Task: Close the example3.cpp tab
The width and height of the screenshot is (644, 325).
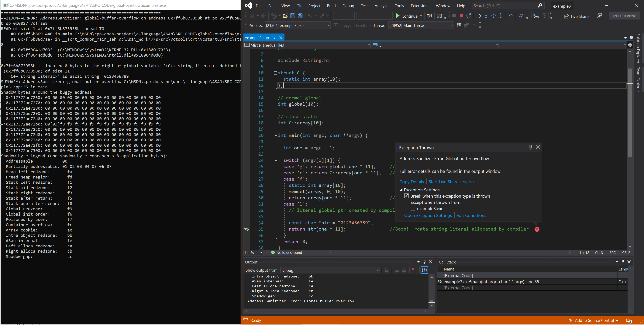Action: 281,38
